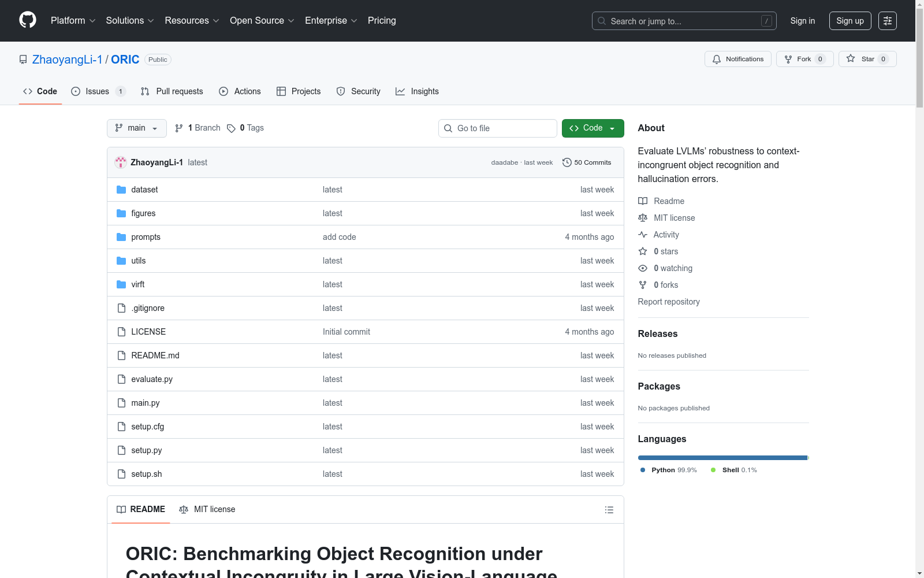Expand the green Code clone dropdown

pyautogui.click(x=593, y=128)
